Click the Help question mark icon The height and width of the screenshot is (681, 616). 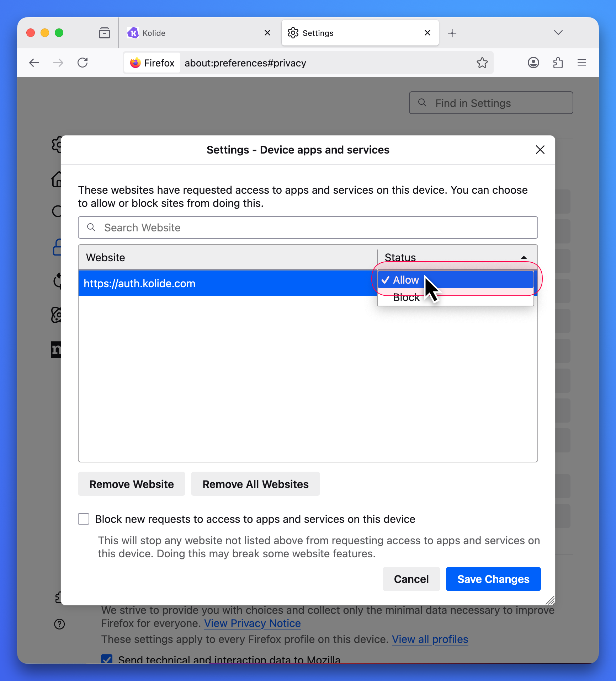tap(59, 624)
